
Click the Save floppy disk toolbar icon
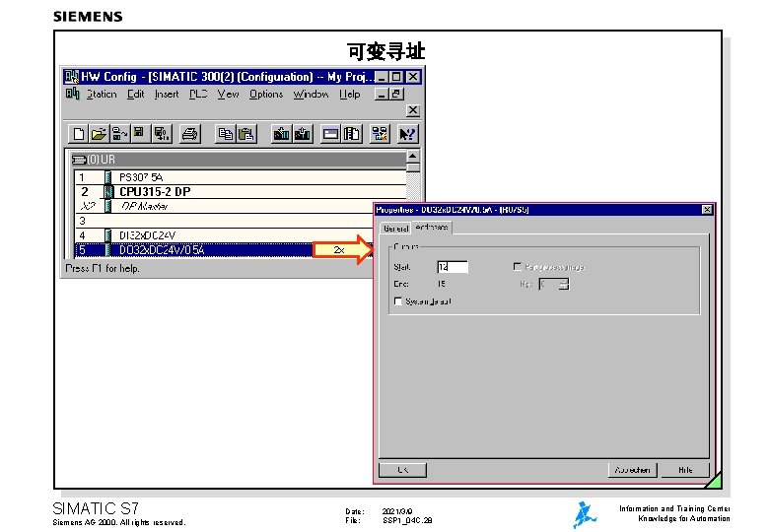tap(139, 134)
